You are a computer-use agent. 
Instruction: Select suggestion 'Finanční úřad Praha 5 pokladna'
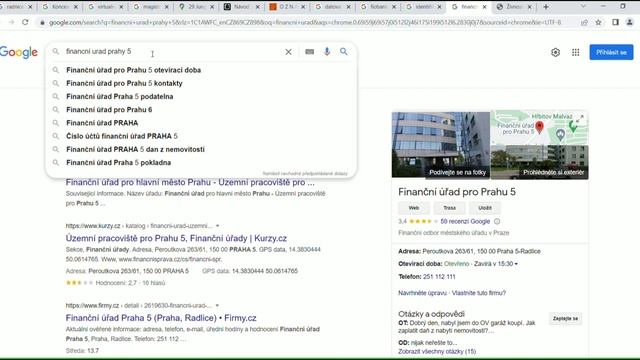(201, 162)
